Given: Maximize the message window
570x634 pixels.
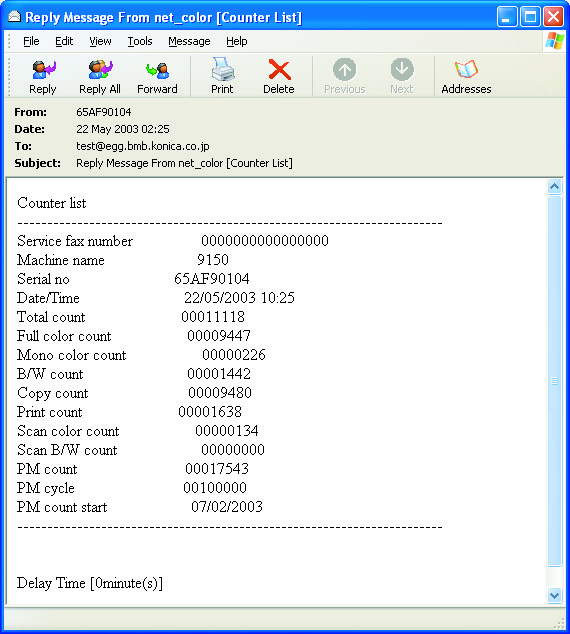Looking at the screenshot, I should pos(530,17).
